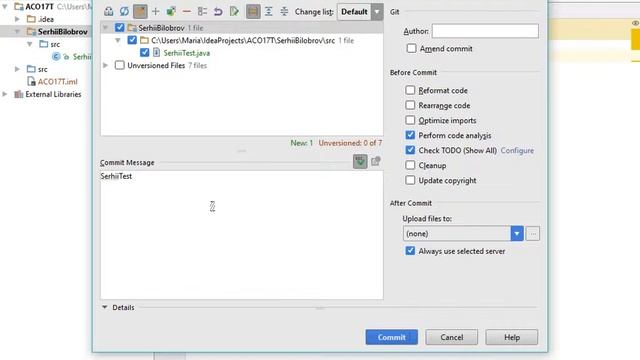Disable Perform code analysis checkbox
The image size is (640, 360).
click(410, 135)
